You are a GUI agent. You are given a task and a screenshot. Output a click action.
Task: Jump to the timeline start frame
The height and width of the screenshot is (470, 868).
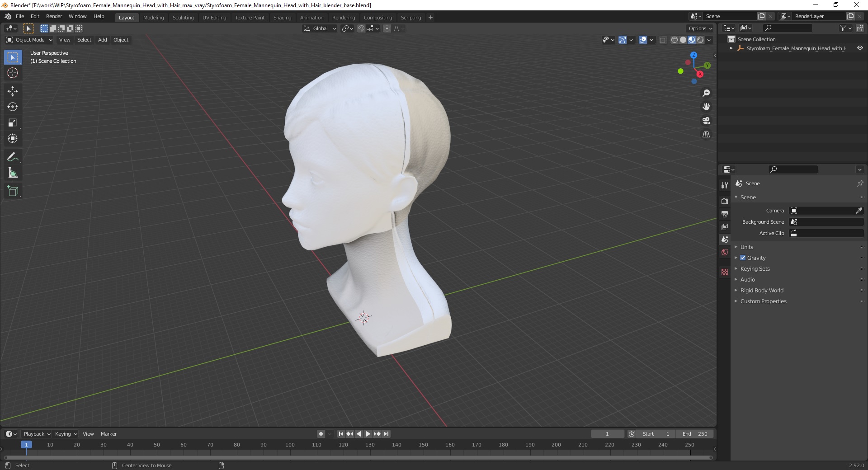tap(341, 434)
